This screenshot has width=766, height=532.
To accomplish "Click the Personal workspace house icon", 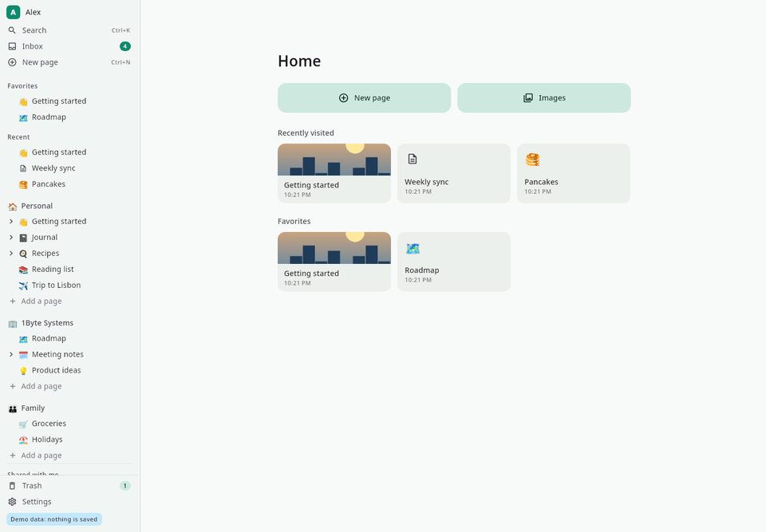I will pyautogui.click(x=13, y=206).
